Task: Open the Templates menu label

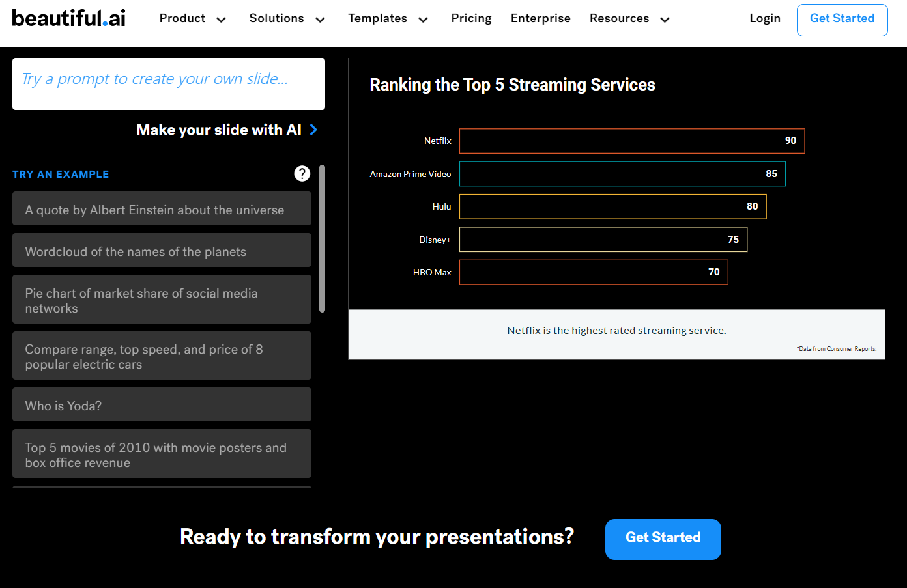Action: [378, 18]
